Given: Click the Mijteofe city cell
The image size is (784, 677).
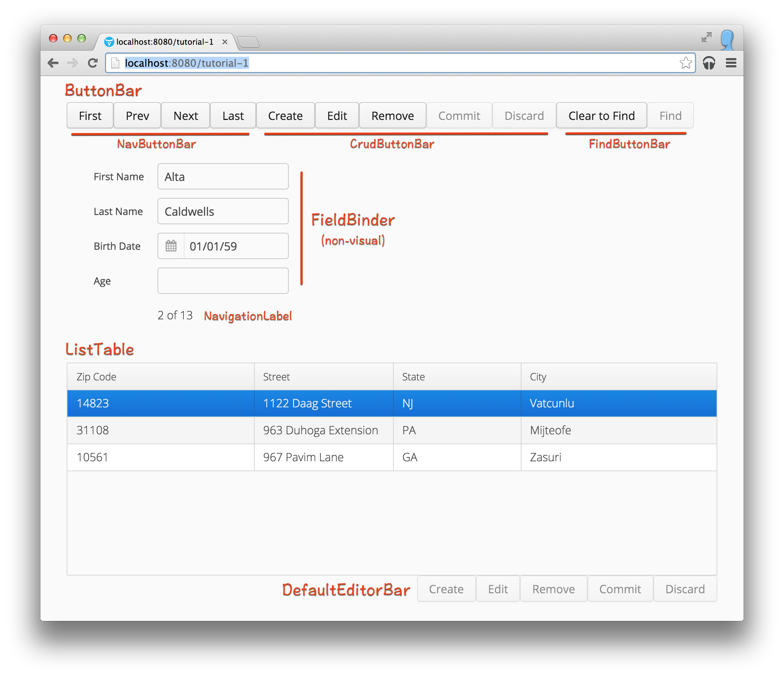Looking at the screenshot, I should pyautogui.click(x=619, y=430).
